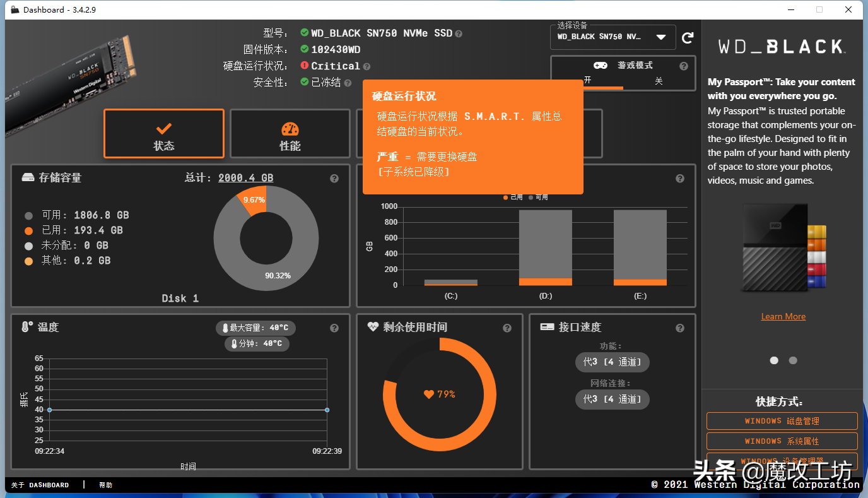This screenshot has height=498, width=868.
Task: Switch to the 性能 performance tab
Action: click(290, 134)
